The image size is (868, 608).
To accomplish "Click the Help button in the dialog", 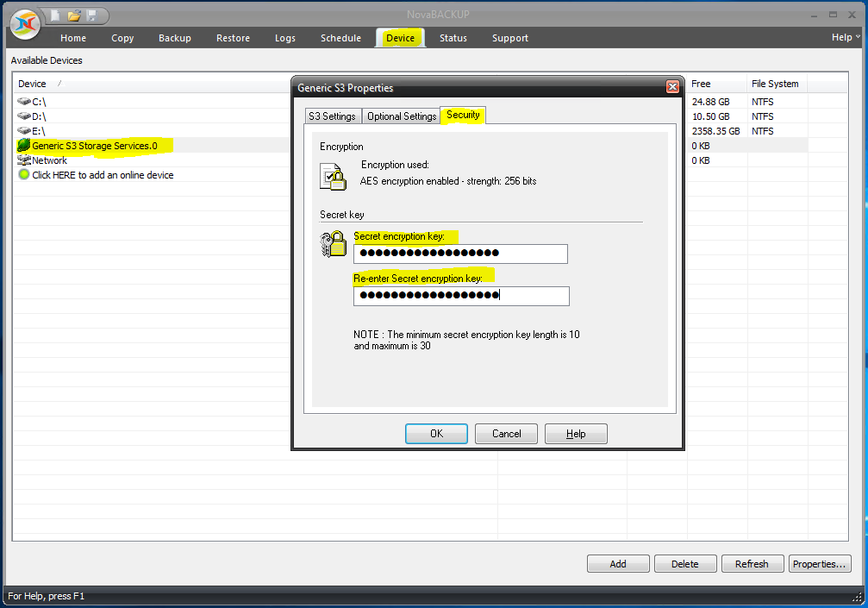I will tap(576, 434).
